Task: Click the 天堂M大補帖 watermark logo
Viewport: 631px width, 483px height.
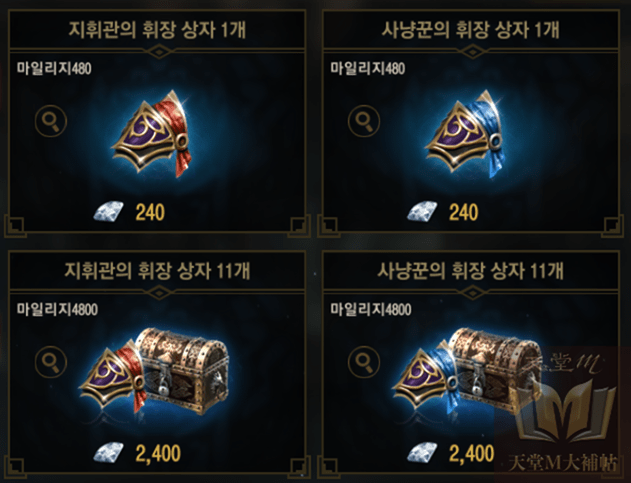Action: (x=563, y=413)
